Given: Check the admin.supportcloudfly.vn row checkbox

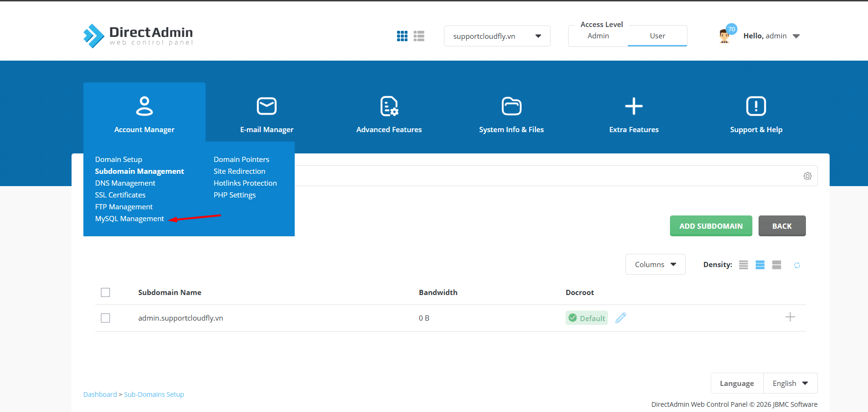Looking at the screenshot, I should [x=106, y=318].
